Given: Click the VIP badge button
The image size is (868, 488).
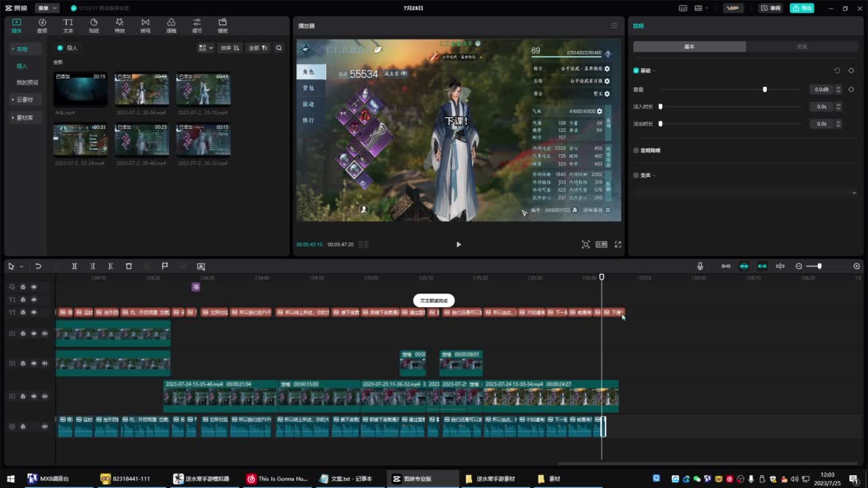Looking at the screenshot, I should 732,8.
